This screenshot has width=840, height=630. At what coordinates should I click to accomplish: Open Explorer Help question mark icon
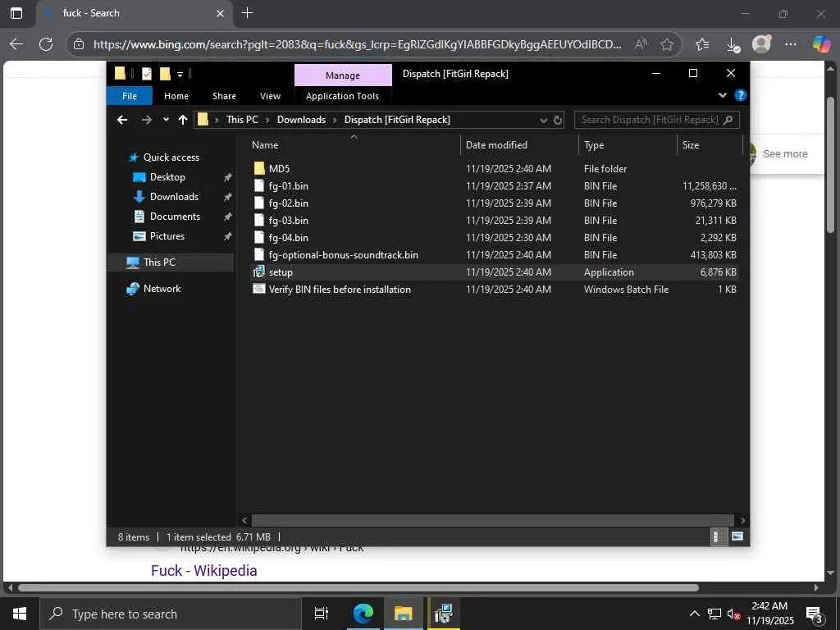pos(741,95)
